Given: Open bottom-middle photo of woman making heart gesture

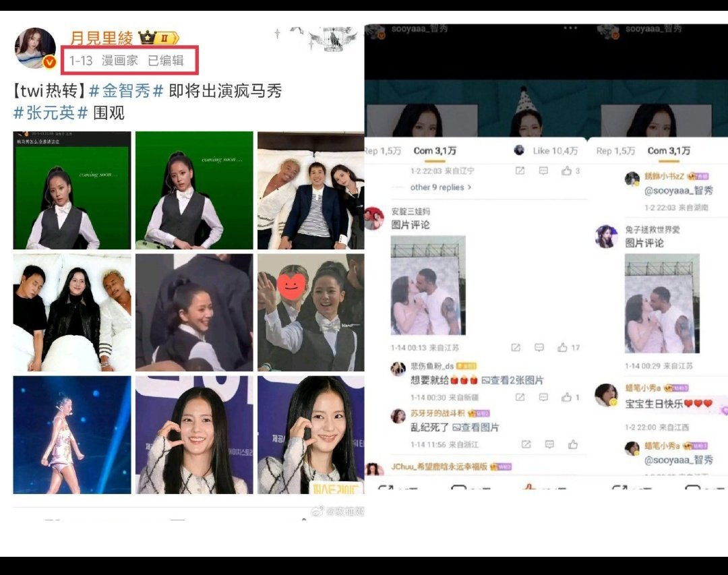Looking at the screenshot, I should click(194, 435).
